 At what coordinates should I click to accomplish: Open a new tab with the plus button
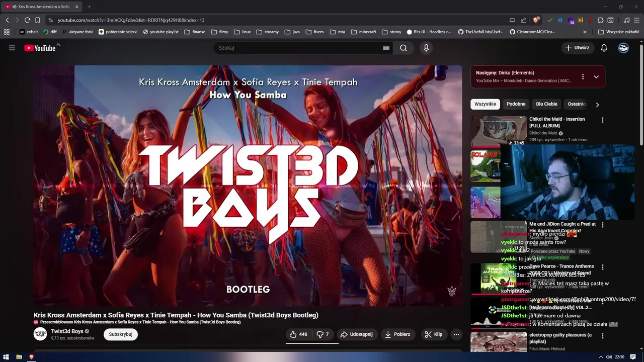tap(89, 7)
